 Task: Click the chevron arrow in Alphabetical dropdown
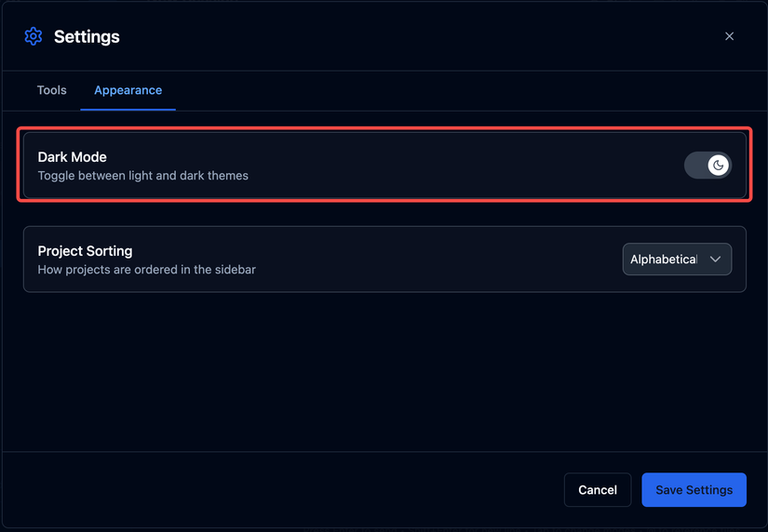click(715, 259)
